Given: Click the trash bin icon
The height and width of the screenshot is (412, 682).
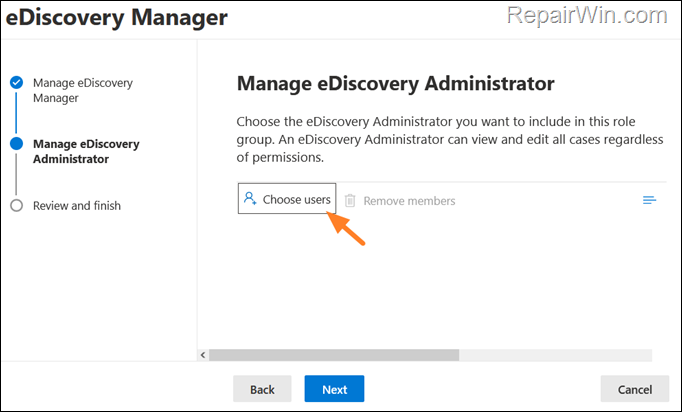Looking at the screenshot, I should (x=350, y=201).
